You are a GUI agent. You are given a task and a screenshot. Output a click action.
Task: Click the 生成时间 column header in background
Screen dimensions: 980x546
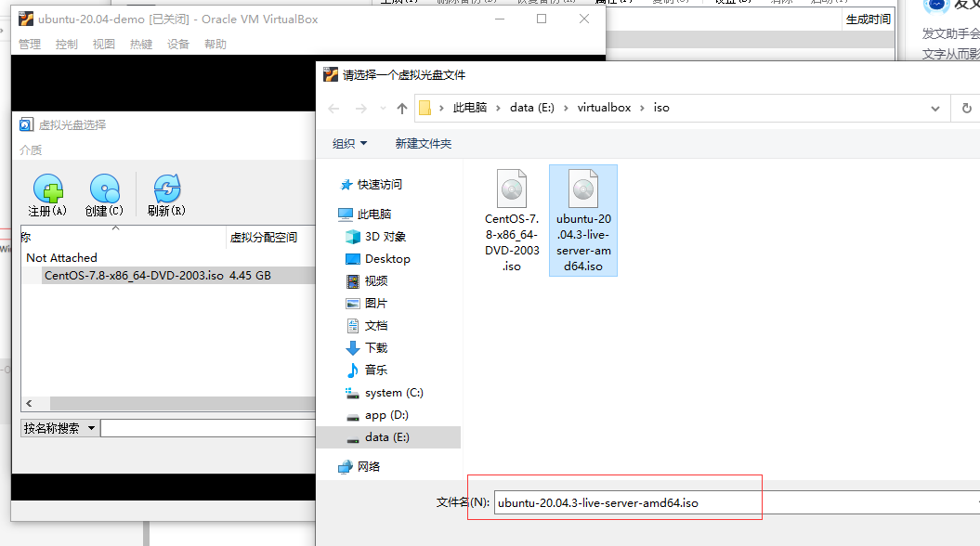coord(869,19)
